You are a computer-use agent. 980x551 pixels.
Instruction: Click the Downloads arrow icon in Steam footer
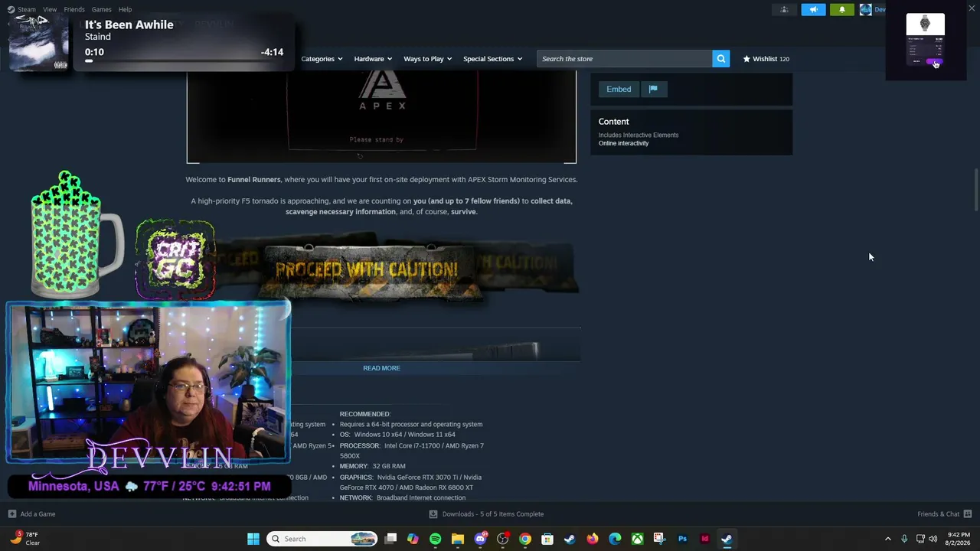433,514
